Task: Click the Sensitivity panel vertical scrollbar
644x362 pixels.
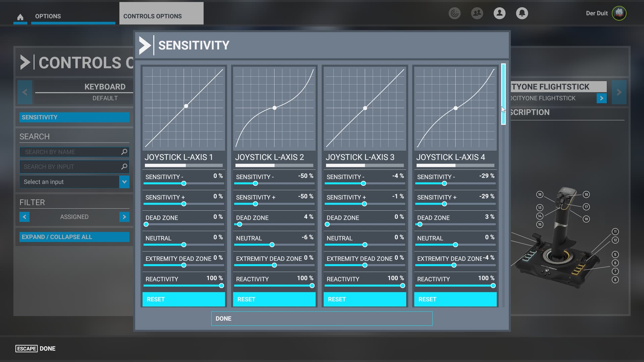Action: (x=503, y=95)
